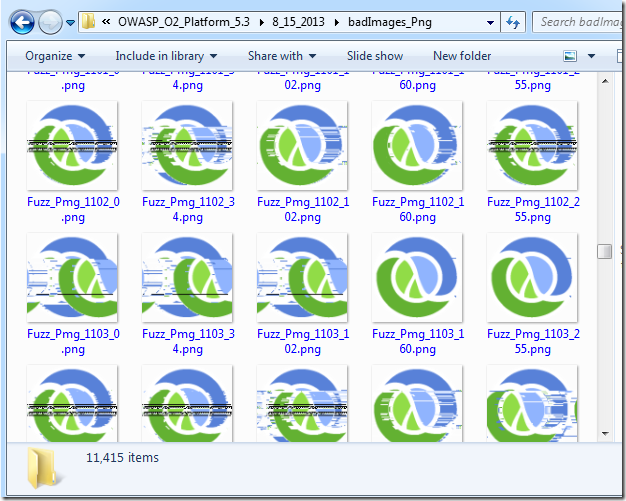Select thumbnail Fuzz_Pmg_1102_255.png
The height and width of the screenshot is (501, 626).
pyautogui.click(x=532, y=145)
